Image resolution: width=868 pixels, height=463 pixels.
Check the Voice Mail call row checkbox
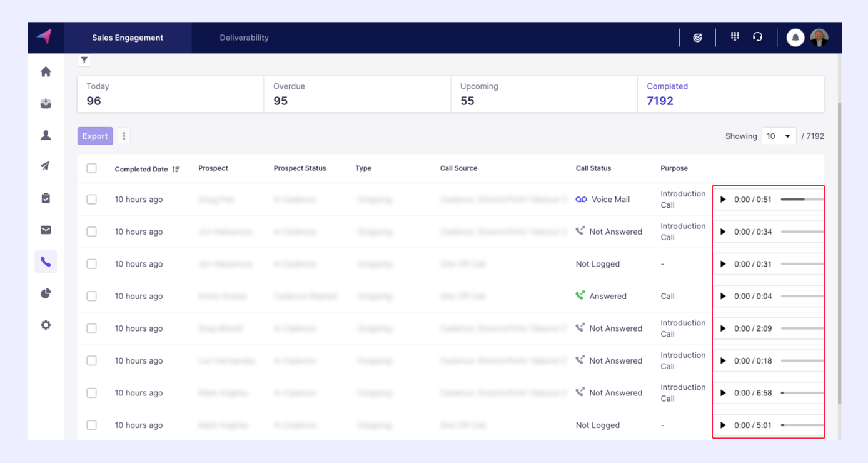92,200
